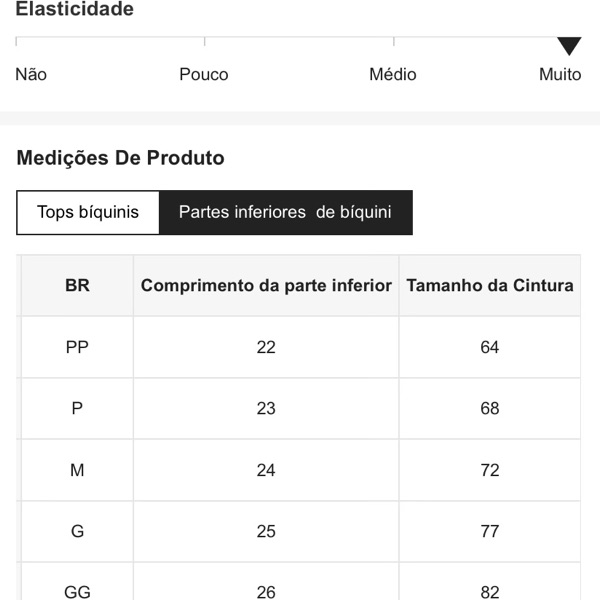Click the Pouco elasticity label
Image resolution: width=600 pixels, height=600 pixels.
pos(204,75)
